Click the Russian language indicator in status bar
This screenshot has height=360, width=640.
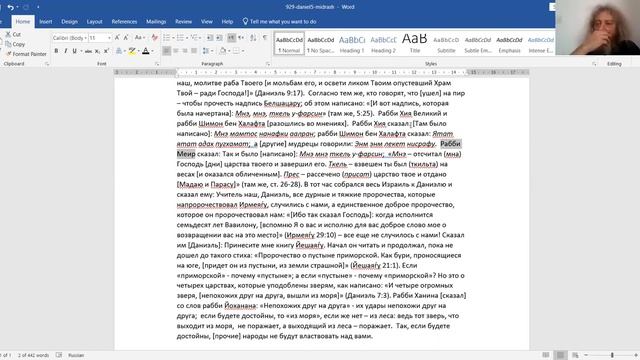[x=76, y=355]
